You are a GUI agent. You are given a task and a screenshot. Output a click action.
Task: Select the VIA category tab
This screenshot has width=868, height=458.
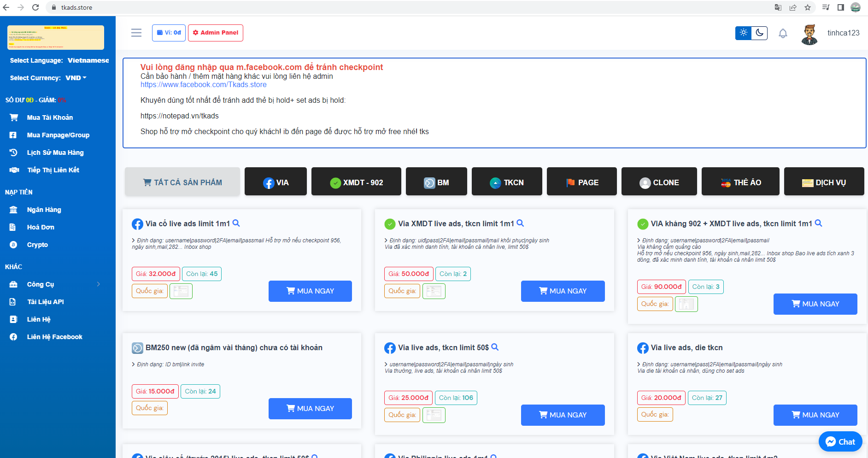[276, 182]
